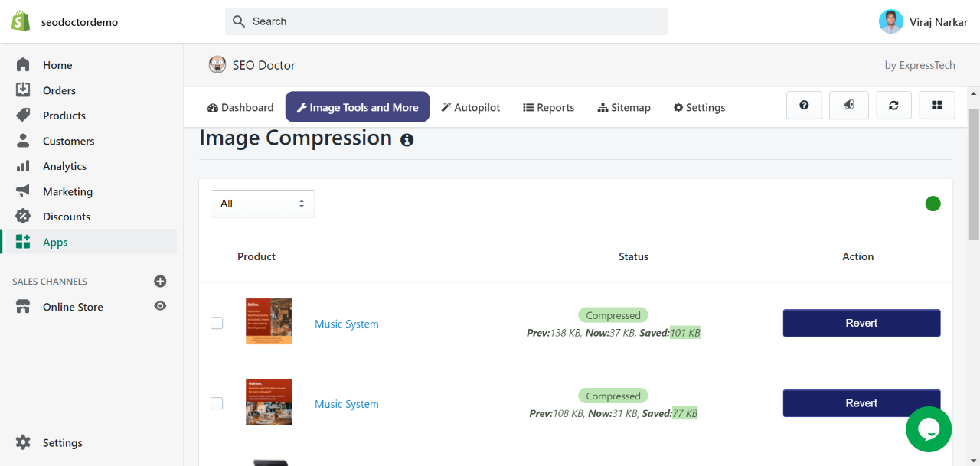Click the megaphone announcements button
The image size is (980, 466).
[x=849, y=106]
